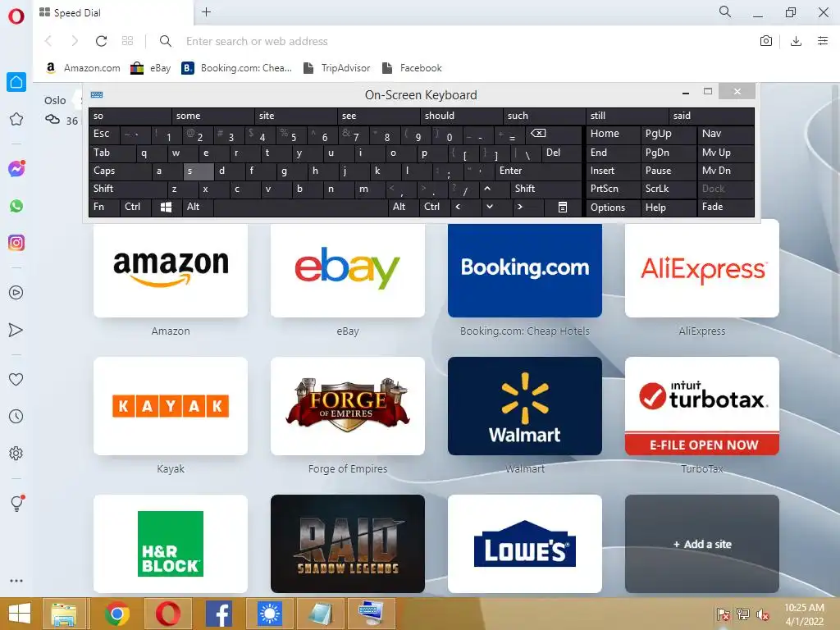Toggle the left Alt key on the keyboard
The height and width of the screenshot is (630, 840).
pyautogui.click(x=197, y=208)
